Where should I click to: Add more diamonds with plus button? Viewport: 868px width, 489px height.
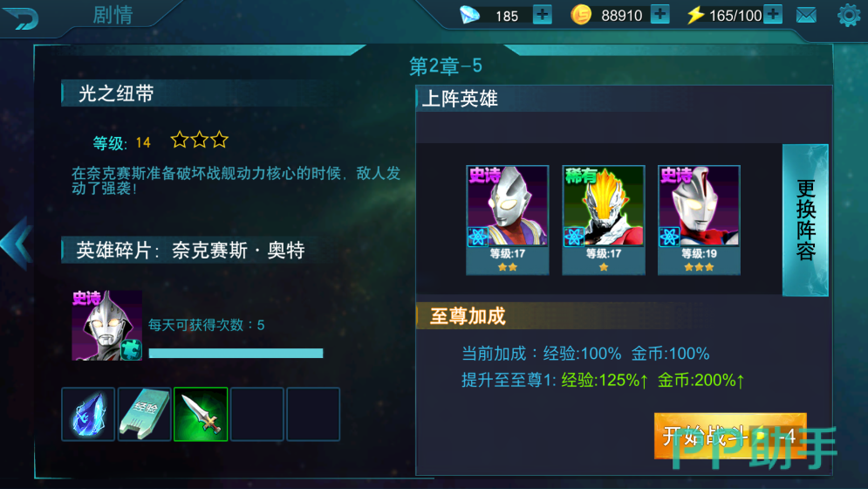tap(542, 15)
